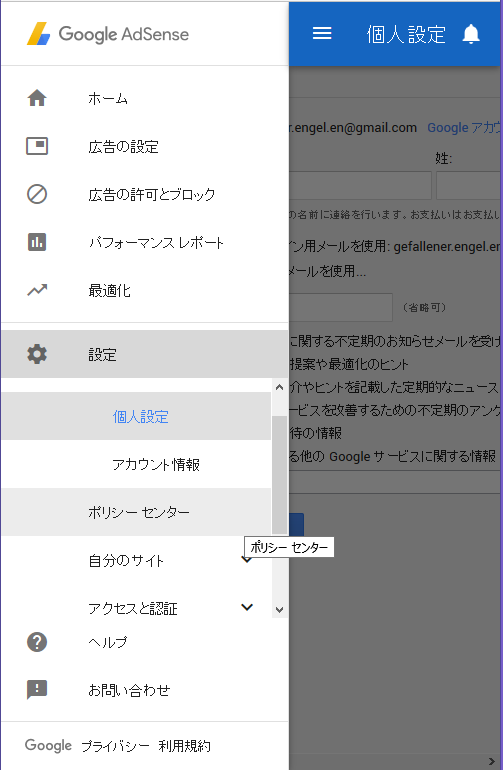503x770 pixels.
Task: Click the optional (省略可) input field
Action: tap(341, 307)
